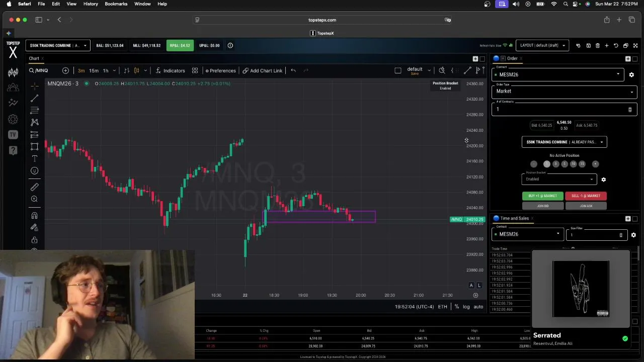Toggle the checkbox next to default template

398,70
